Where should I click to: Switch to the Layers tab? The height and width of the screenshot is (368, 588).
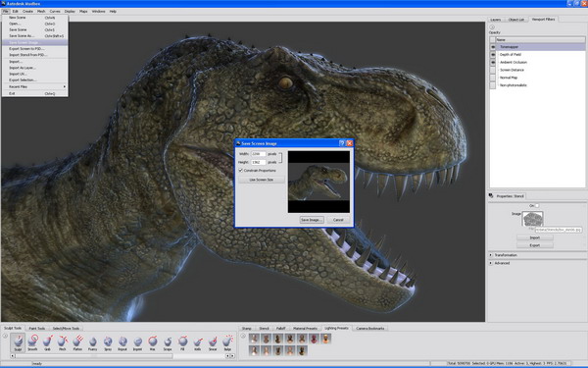[x=495, y=20]
